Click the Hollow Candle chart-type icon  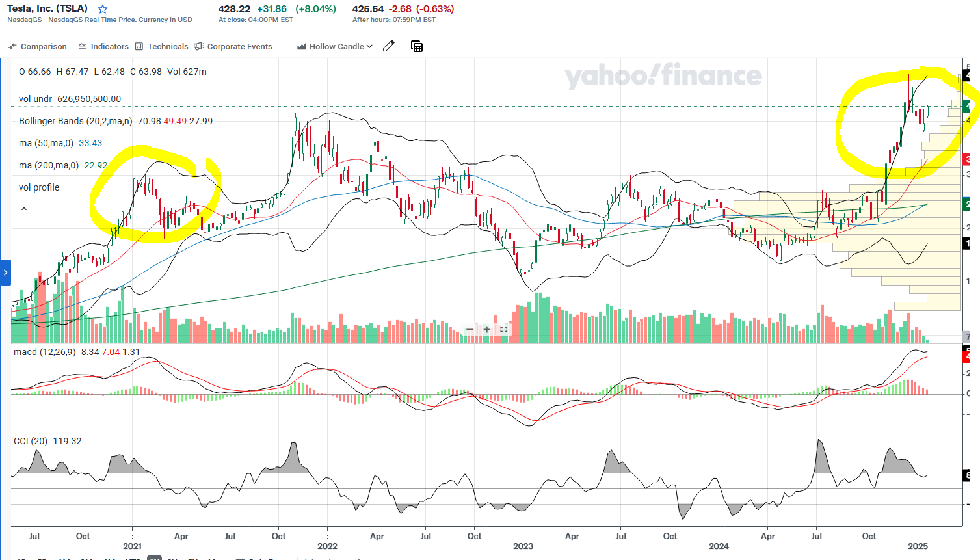point(302,47)
